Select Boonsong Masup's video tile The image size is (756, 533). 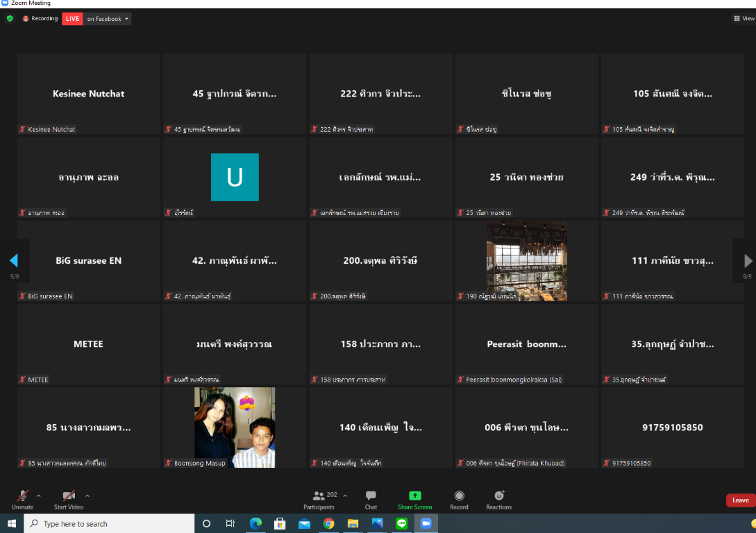[235, 428]
